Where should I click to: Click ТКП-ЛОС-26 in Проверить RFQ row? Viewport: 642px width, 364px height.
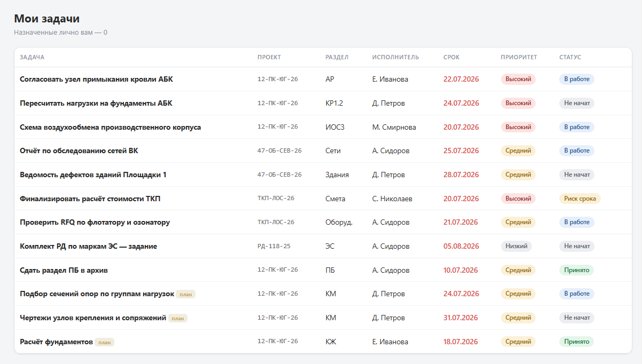(276, 222)
